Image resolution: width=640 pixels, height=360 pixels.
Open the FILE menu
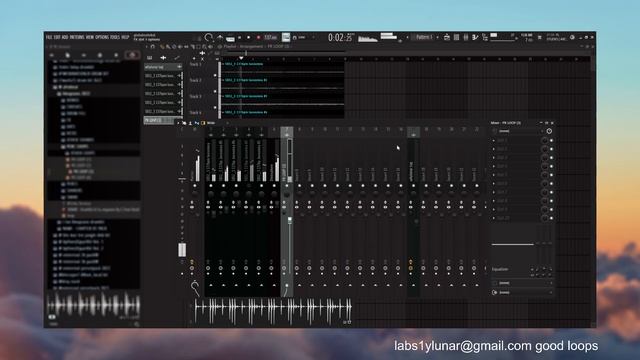49,37
